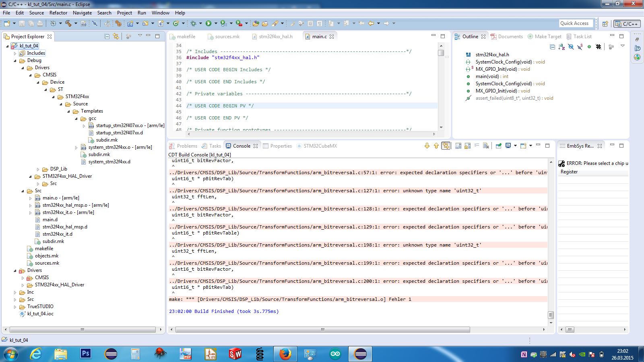Toggle word wrap lines icon in Console
Viewport: 644px width, 362px height.
(477, 146)
